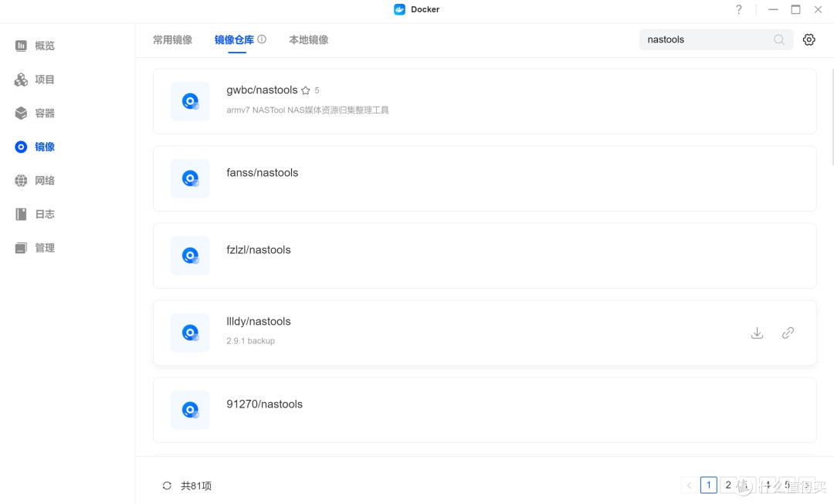Image resolution: width=834 pixels, height=504 pixels.
Task: Go to Containers (容器) in sidebar
Action: 35,113
